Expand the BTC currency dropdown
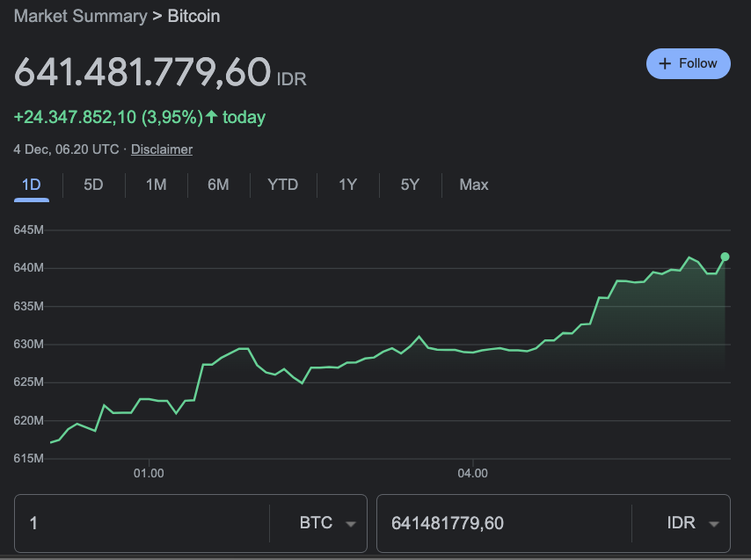 324,523
